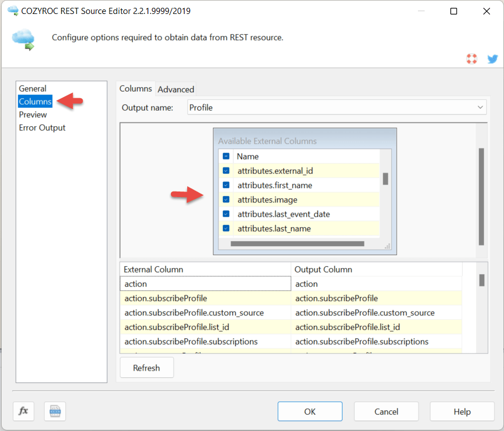Screen dimensions: 504x431
Task: Open the support lifebuoy icon
Action: [x=472, y=59]
